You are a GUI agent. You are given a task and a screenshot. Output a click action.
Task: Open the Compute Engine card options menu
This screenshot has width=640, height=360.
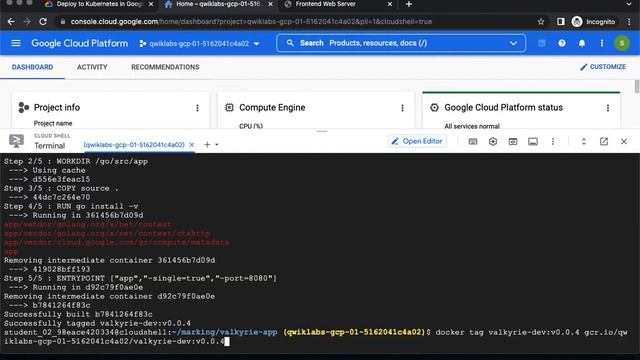402,108
